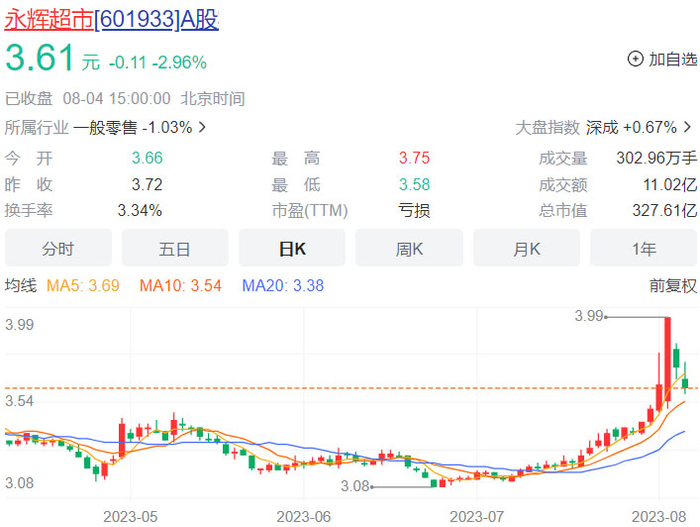
Task: Click the 最低 value 3.58
Action: coord(414,184)
